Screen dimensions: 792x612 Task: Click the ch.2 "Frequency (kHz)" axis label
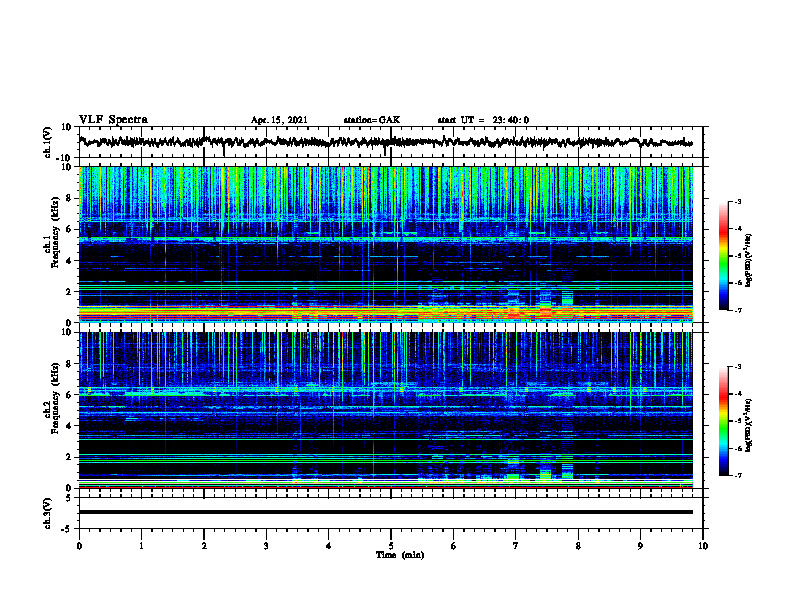(x=56, y=398)
